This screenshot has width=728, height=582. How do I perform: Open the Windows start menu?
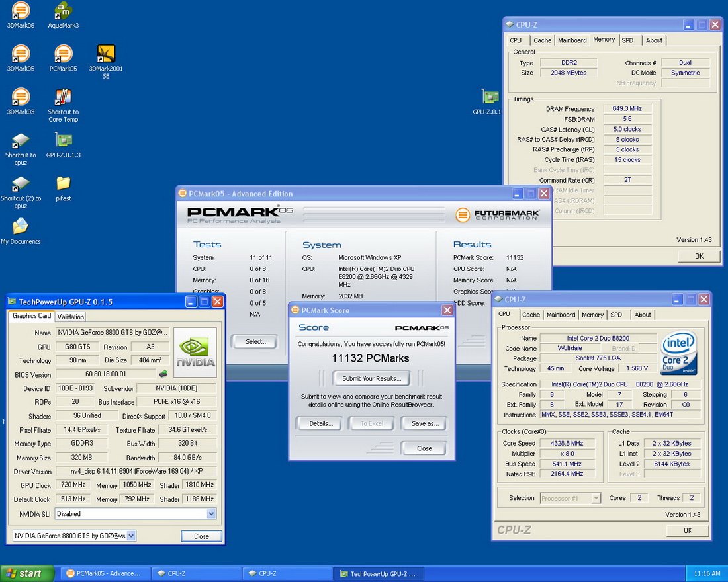pyautogui.click(x=27, y=573)
